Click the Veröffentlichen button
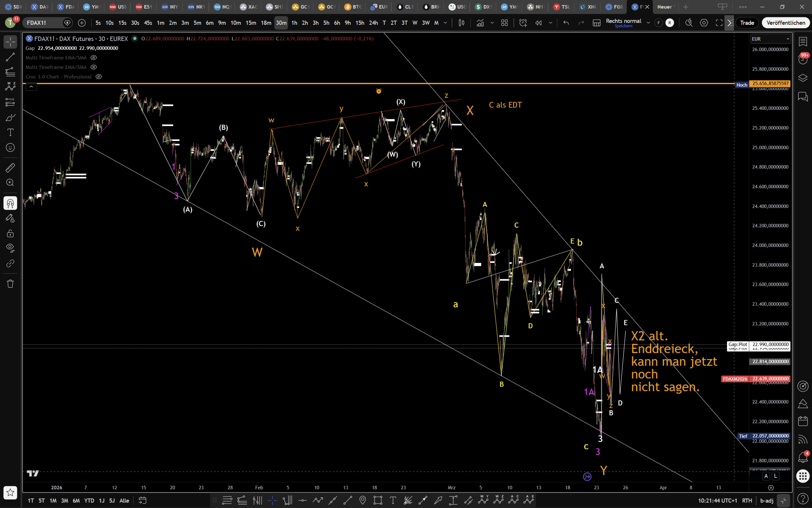 pyautogui.click(x=785, y=23)
